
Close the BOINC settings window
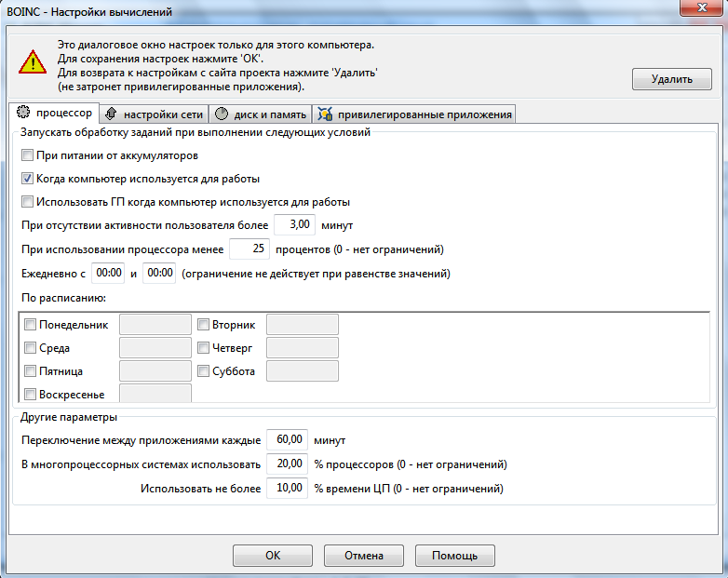pos(702,7)
